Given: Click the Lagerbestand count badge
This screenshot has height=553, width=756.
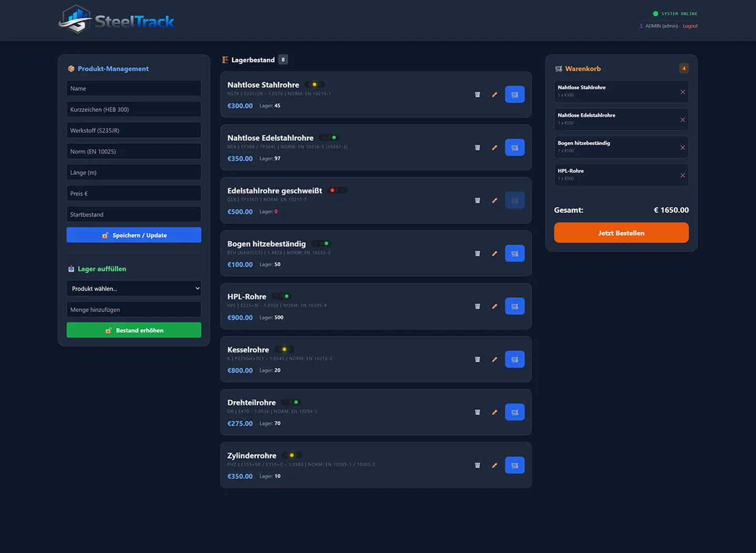Looking at the screenshot, I should pyautogui.click(x=283, y=59).
